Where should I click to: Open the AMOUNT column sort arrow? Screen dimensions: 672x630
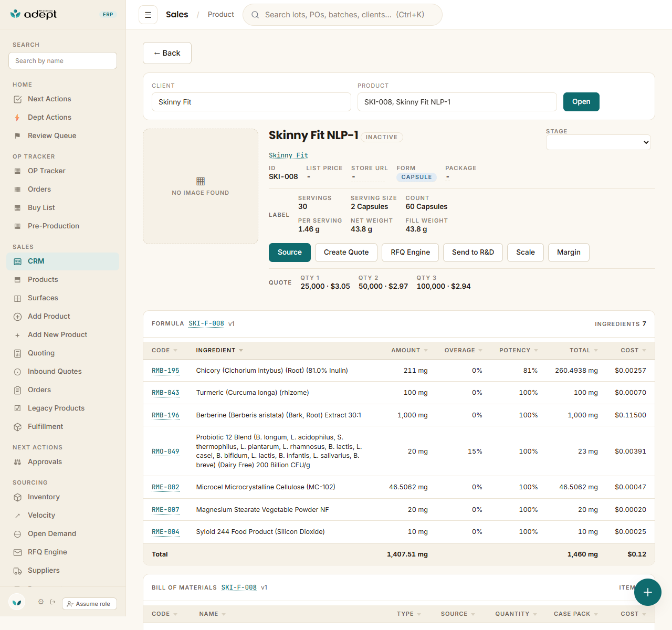click(x=426, y=351)
